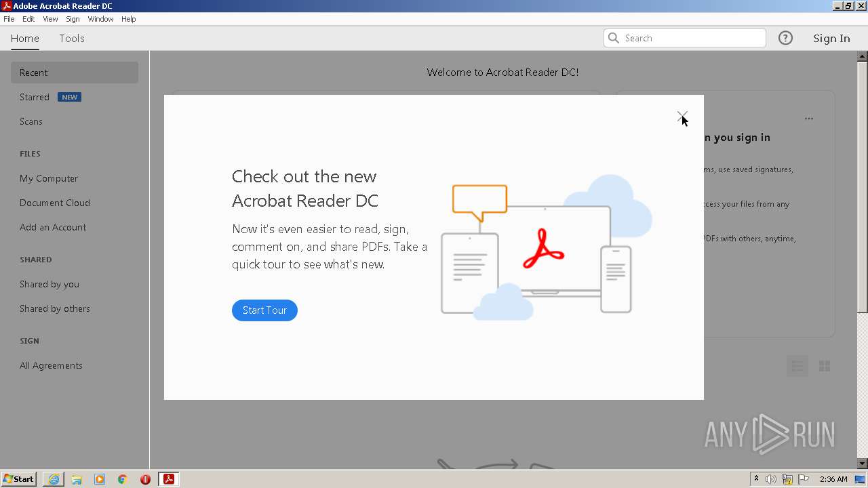Image resolution: width=868 pixels, height=488 pixels.
Task: Switch to the Tools tab
Action: (x=72, y=38)
